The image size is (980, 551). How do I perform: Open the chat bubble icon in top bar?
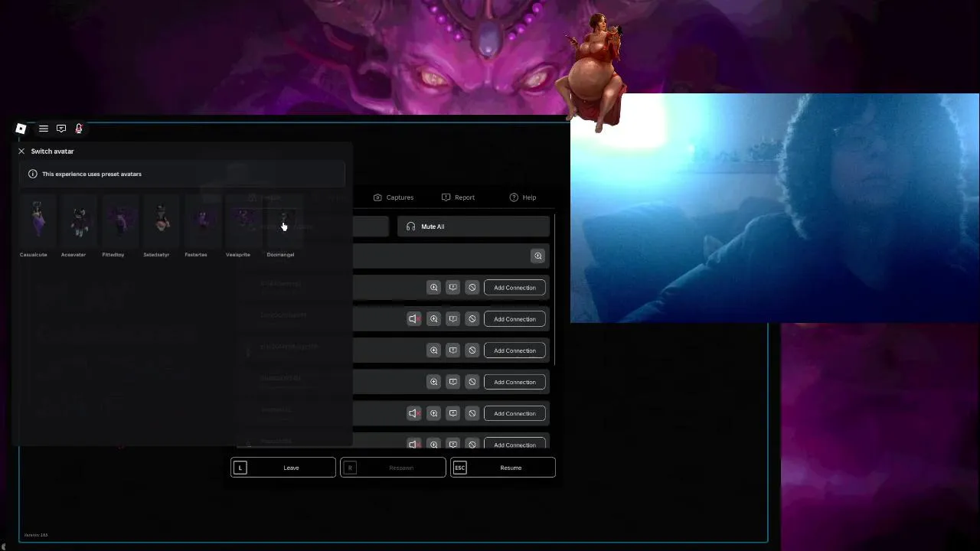[61, 129]
